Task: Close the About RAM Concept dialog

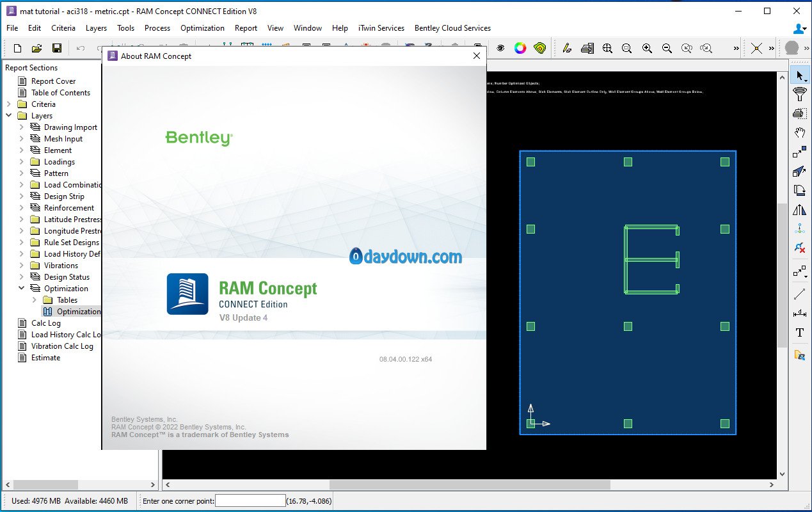Action: pos(476,56)
